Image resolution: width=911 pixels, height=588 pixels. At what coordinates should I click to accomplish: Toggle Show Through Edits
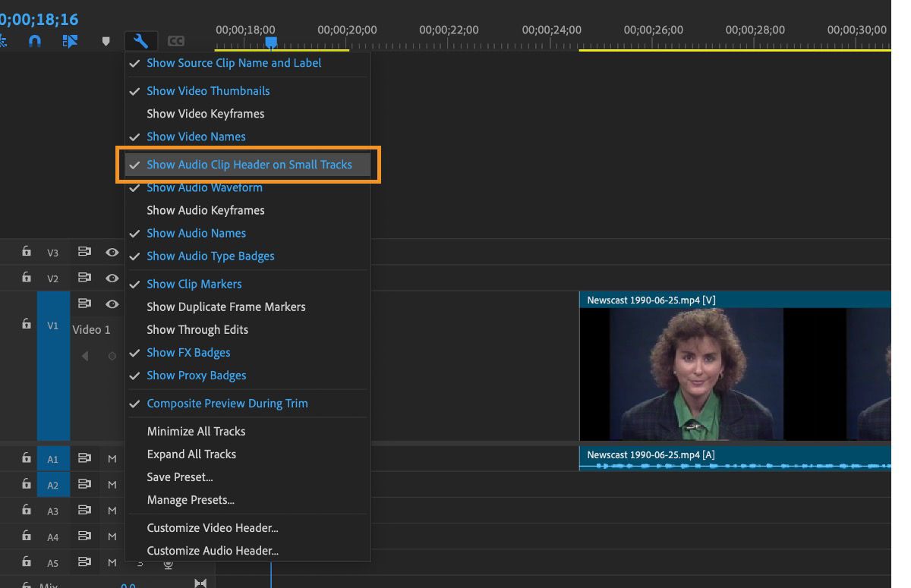point(197,329)
